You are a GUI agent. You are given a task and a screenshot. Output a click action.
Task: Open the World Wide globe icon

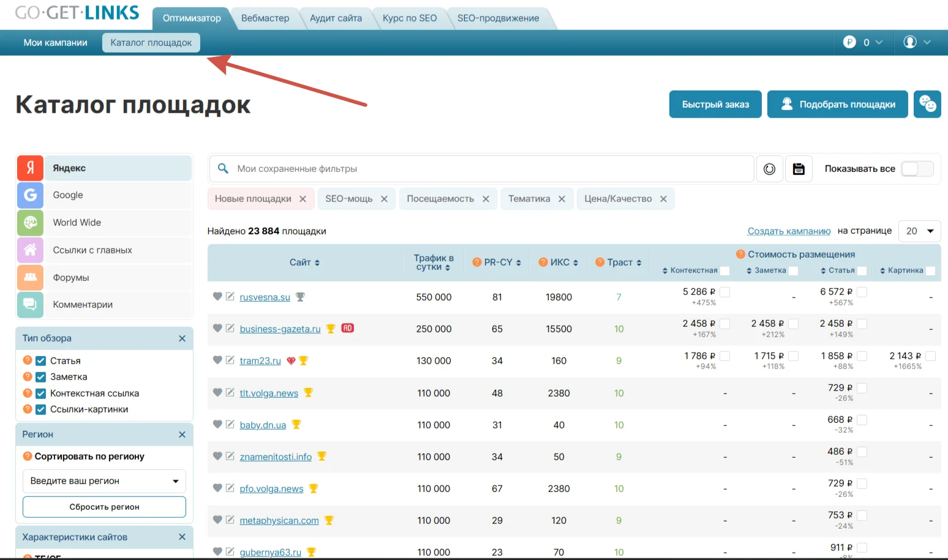pyautogui.click(x=30, y=223)
